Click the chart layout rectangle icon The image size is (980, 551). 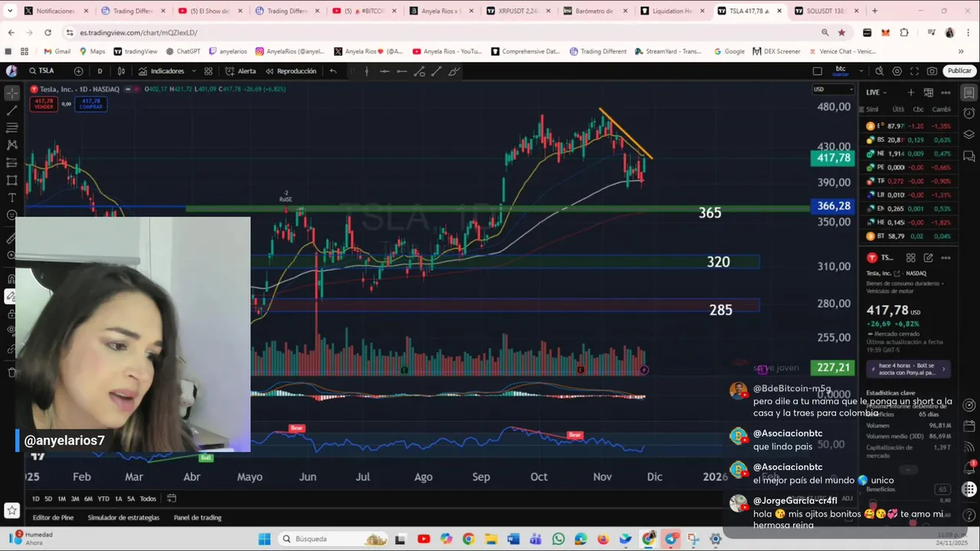[x=817, y=71]
